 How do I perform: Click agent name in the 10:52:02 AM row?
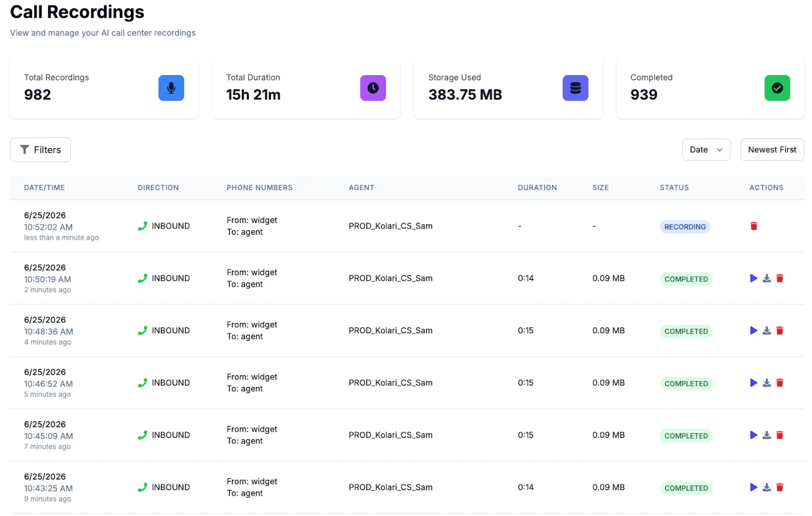(x=391, y=226)
